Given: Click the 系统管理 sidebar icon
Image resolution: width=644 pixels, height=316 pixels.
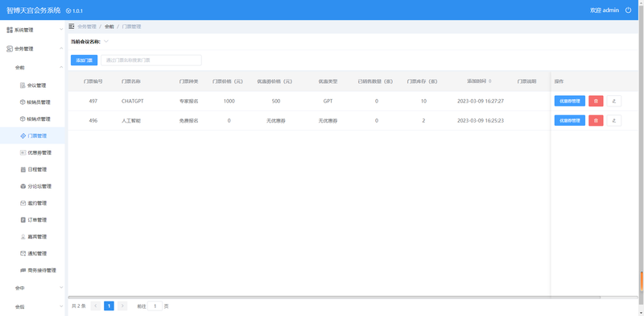Looking at the screenshot, I should coord(10,30).
